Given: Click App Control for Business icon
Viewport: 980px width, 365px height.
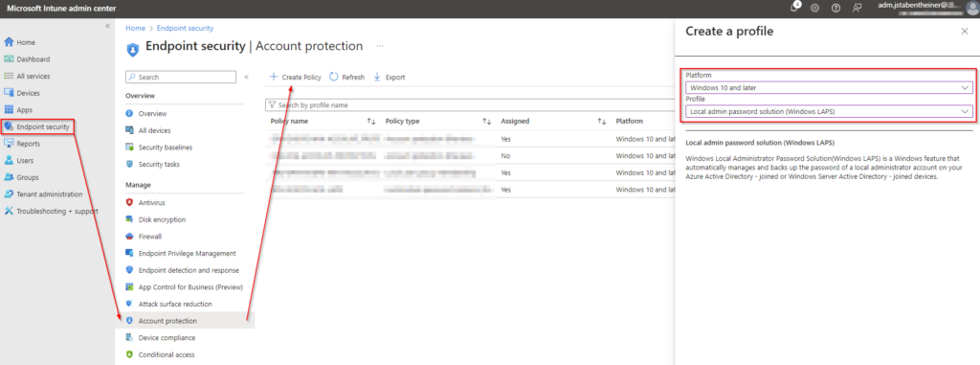Looking at the screenshot, I should pos(129,287).
